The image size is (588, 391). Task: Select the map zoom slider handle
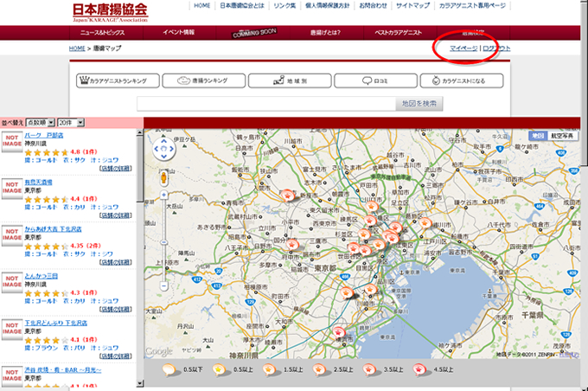(x=164, y=242)
